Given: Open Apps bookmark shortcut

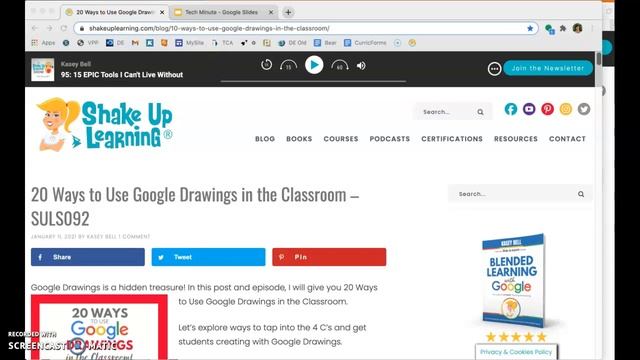Looking at the screenshot, I should [x=43, y=42].
